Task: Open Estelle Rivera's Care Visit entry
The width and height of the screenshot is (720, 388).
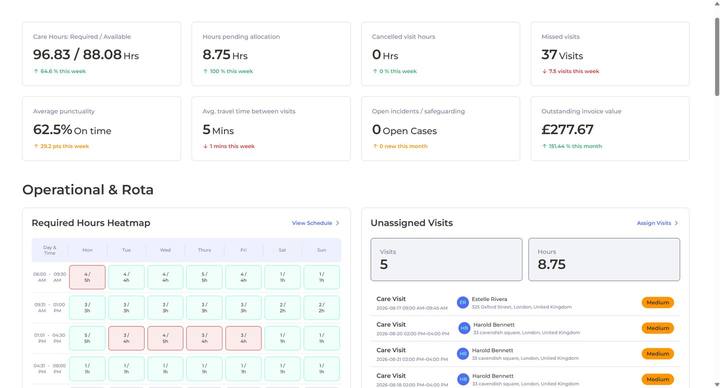Action: click(525, 303)
